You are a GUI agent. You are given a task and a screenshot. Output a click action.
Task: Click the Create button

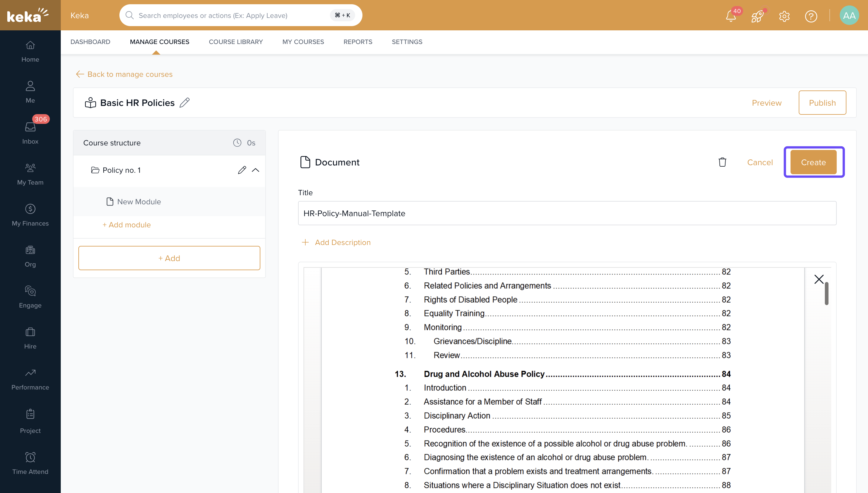coord(813,162)
